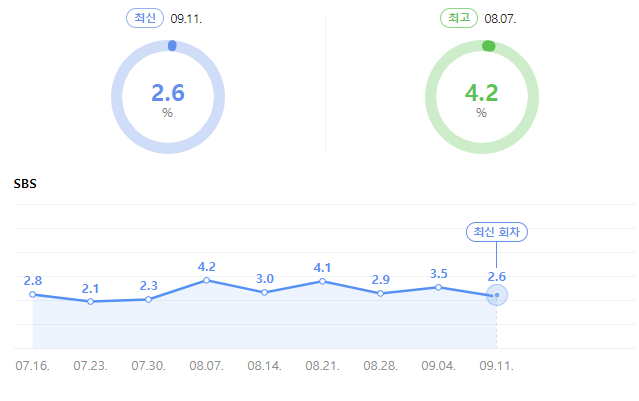Click the 3.5 value label above the chart line
Image resolution: width=639 pixels, height=401 pixels.
438,274
